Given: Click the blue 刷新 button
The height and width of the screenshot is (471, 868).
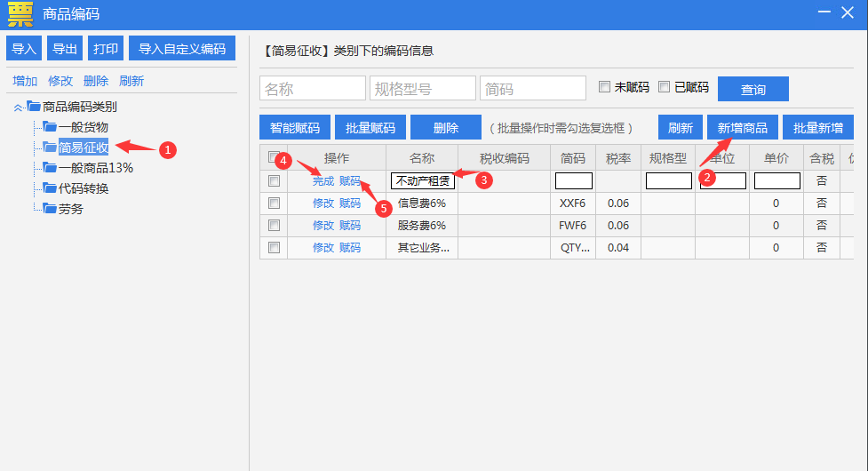Looking at the screenshot, I should [x=681, y=127].
